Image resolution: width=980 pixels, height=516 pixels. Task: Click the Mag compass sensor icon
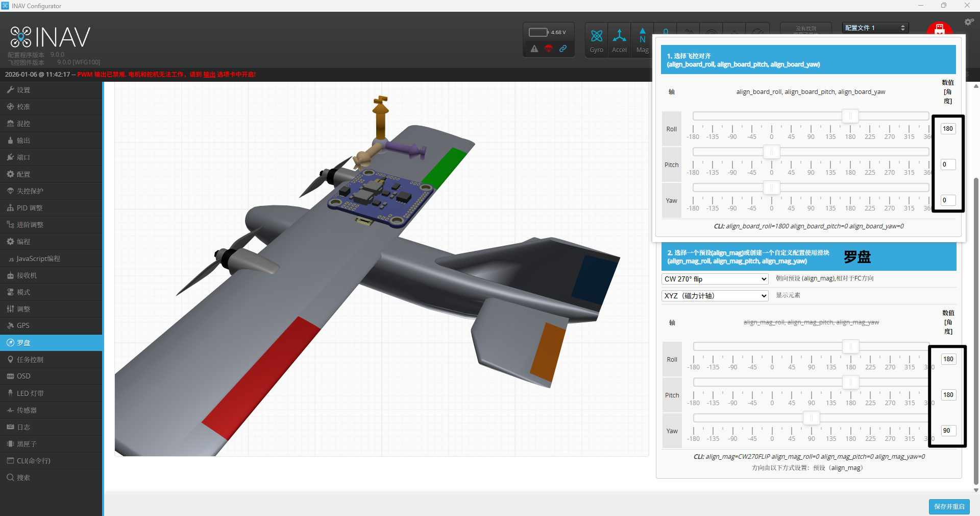[x=642, y=40]
